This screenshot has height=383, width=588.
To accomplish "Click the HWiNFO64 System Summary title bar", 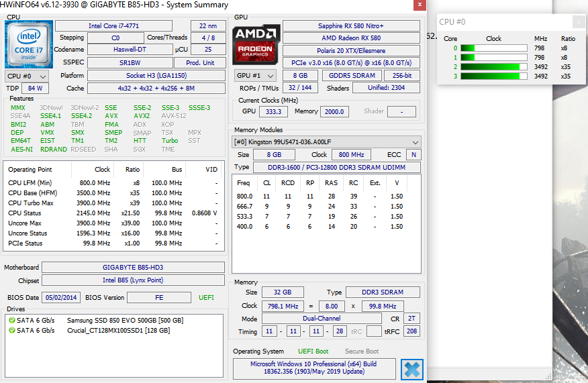I will (x=206, y=5).
